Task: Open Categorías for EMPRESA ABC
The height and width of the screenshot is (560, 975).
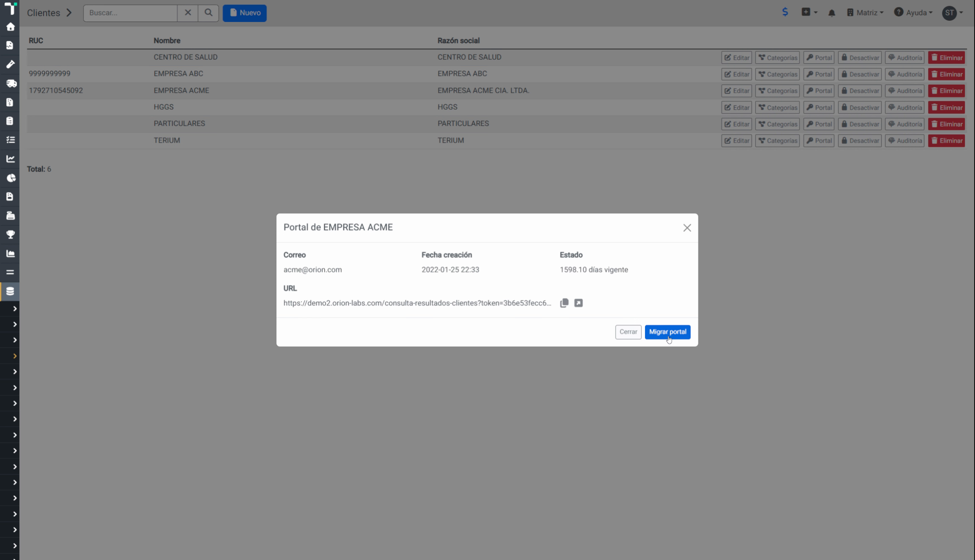Action: point(777,74)
